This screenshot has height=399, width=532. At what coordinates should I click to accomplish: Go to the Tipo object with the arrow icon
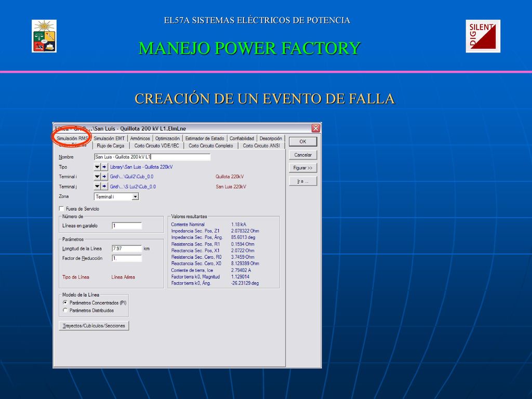click(104, 167)
